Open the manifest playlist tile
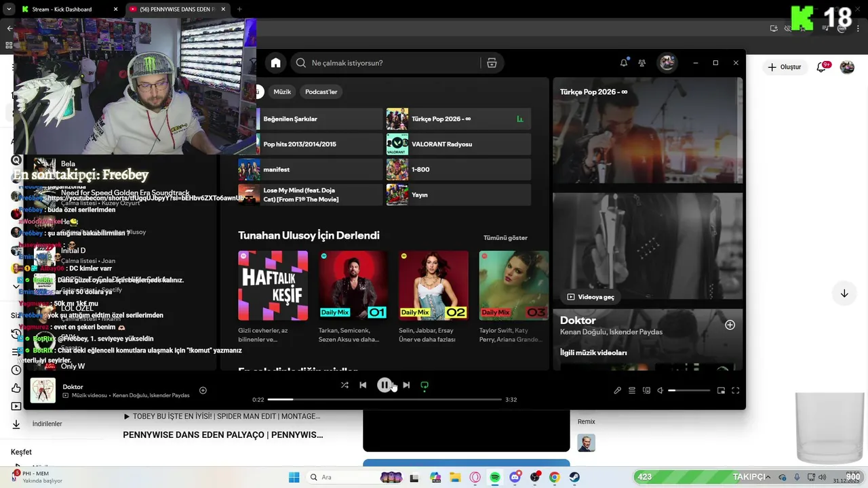 click(311, 169)
